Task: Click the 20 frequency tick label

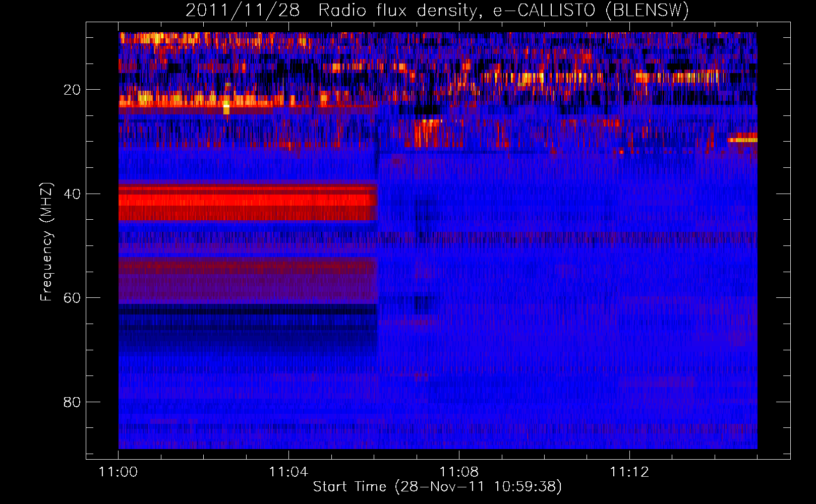Action: tap(72, 90)
